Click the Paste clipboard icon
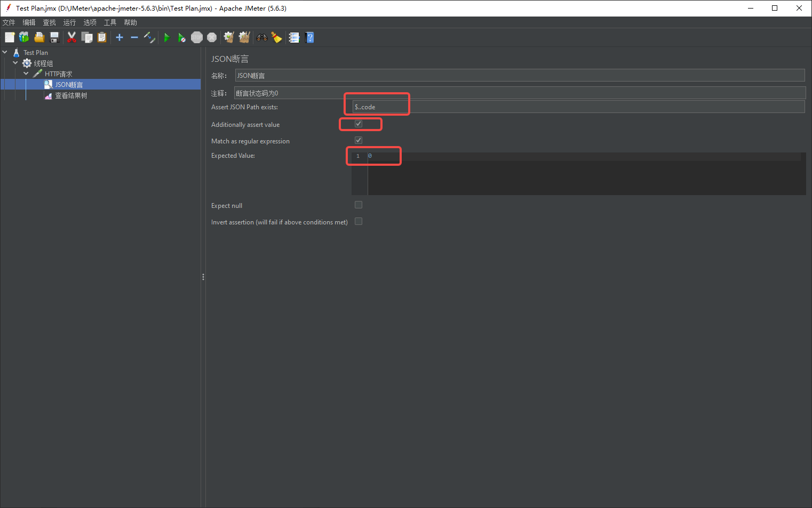Screen dimensions: 812x508 pos(102,37)
